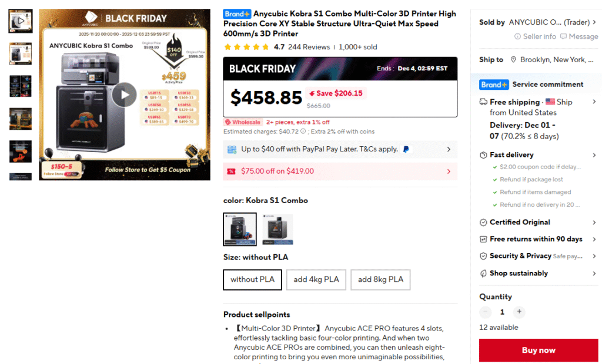Click the Seller info icon link
602x364 pixels.
[517, 36]
